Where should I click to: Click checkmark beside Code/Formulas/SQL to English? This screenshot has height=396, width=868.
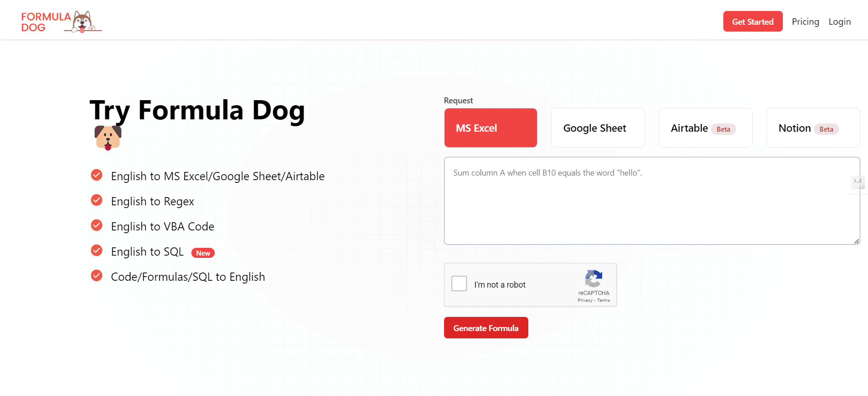tap(97, 276)
